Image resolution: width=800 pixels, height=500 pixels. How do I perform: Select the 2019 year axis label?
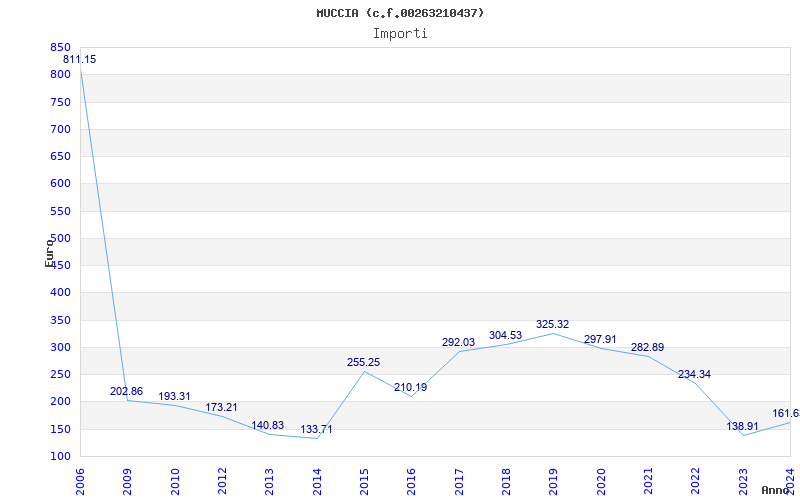[554, 482]
